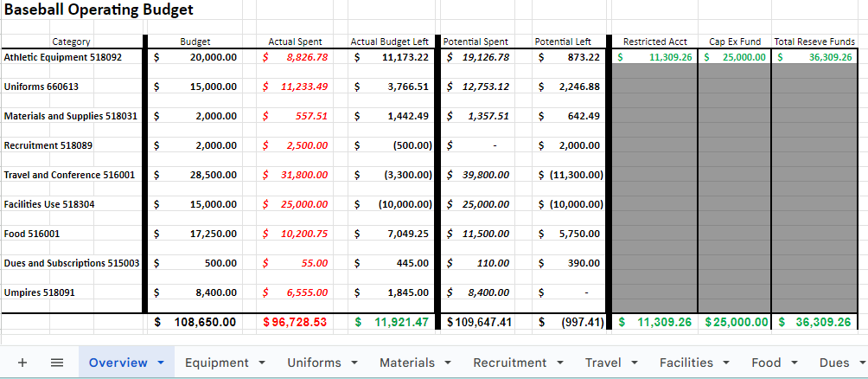Select the Athletic Equipment 518092 category cell
The height and width of the screenshot is (379, 868).
tap(72, 56)
